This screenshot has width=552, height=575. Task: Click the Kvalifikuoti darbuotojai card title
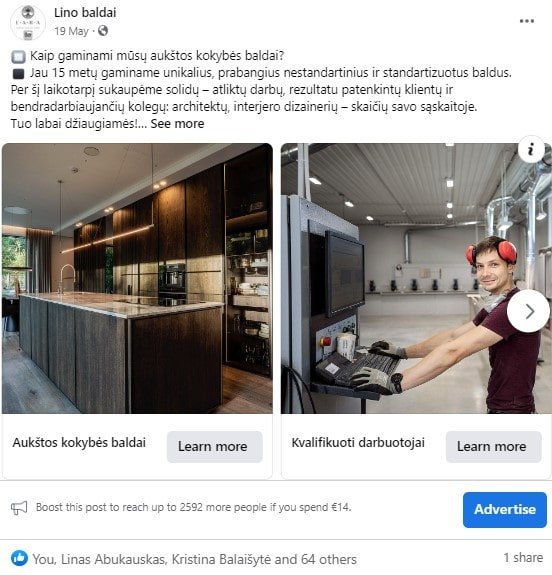[x=358, y=443]
